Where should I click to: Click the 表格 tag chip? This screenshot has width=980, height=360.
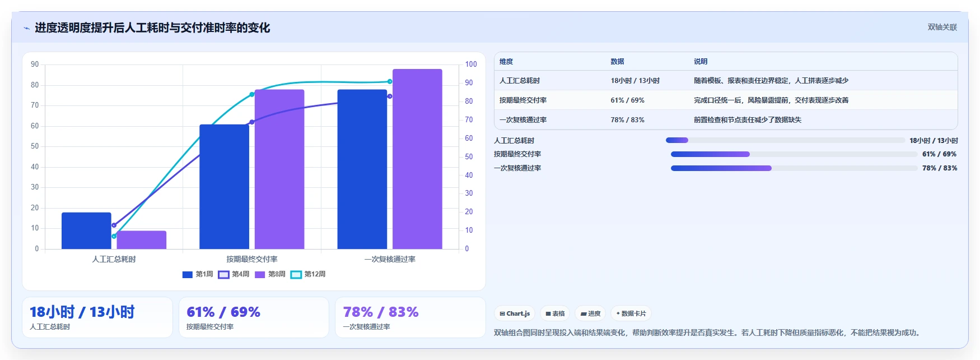click(556, 313)
